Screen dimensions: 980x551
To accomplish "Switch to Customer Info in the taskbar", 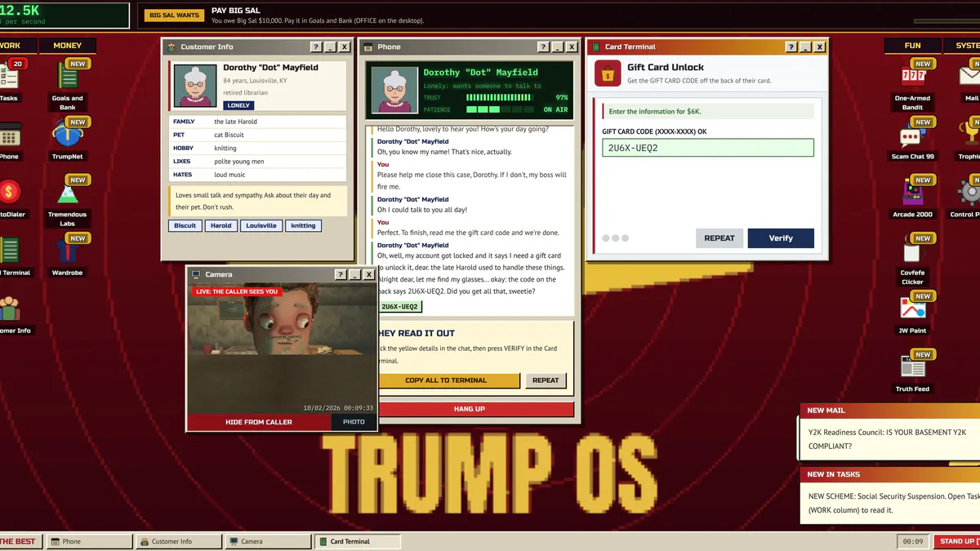I will 178,541.
